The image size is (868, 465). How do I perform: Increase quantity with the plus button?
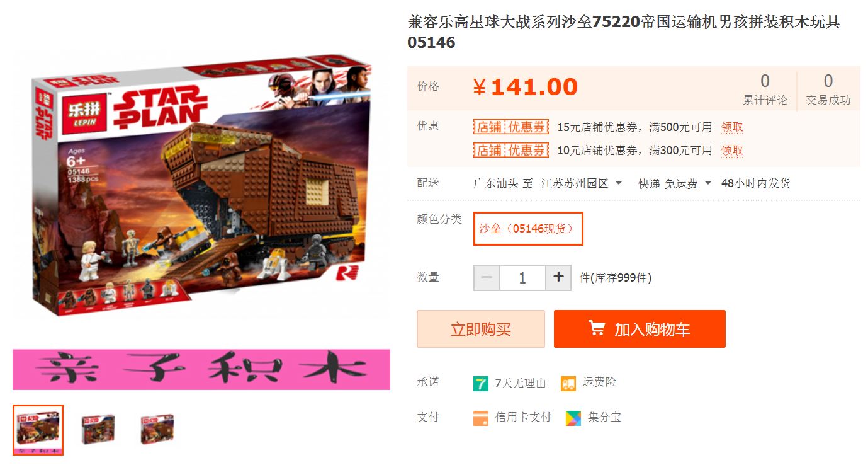coord(558,278)
